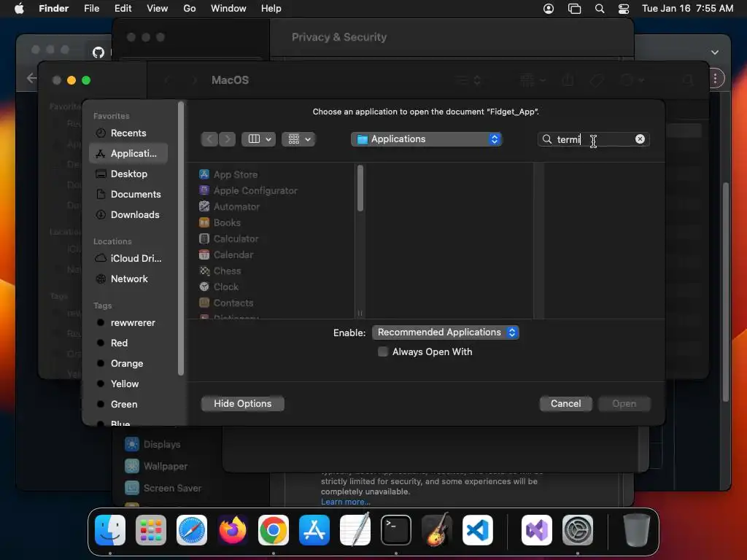Launch GarageBand from the Dock

(437, 530)
